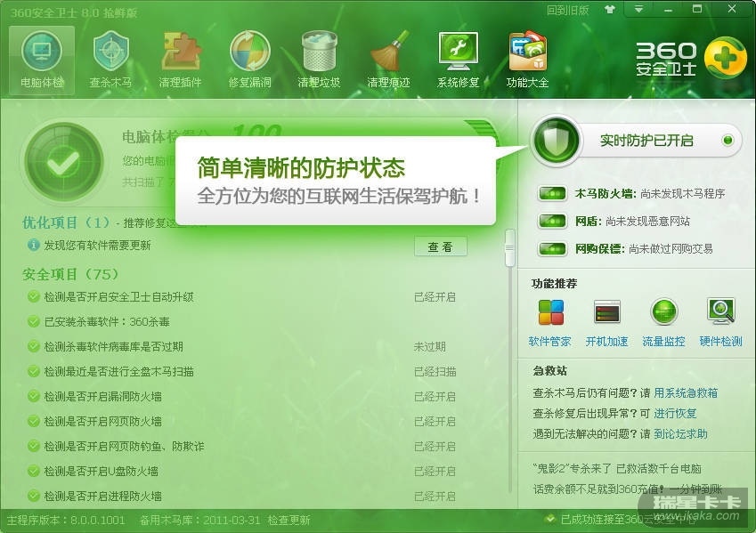Launch 软件管家 software manager icon
Image resolution: width=756 pixels, height=533 pixels.
point(550,311)
